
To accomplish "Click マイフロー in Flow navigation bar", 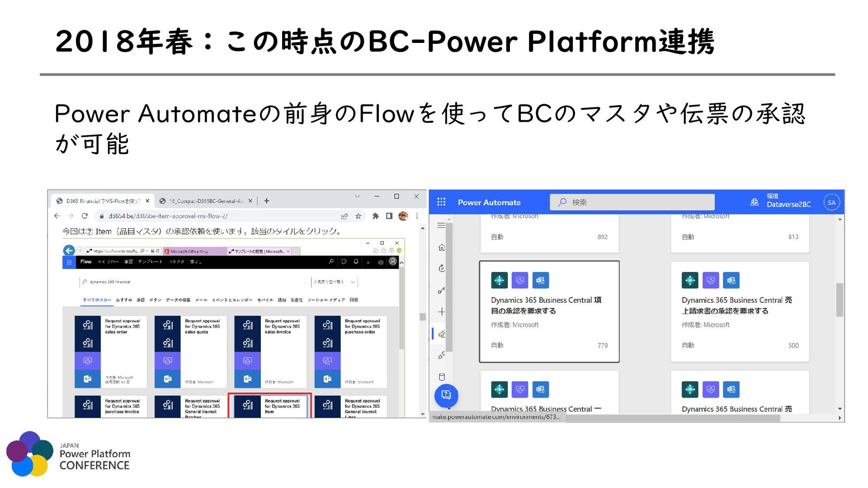I will pyautogui.click(x=108, y=262).
